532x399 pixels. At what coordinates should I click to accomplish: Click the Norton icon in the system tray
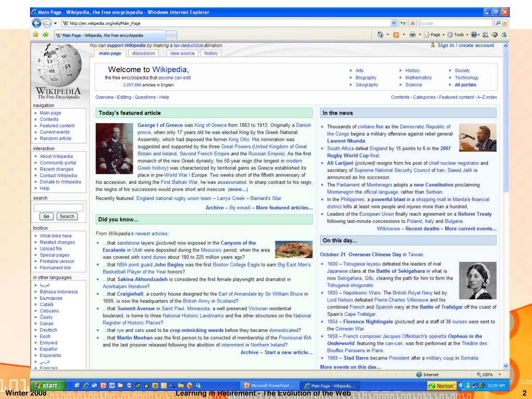click(442, 386)
